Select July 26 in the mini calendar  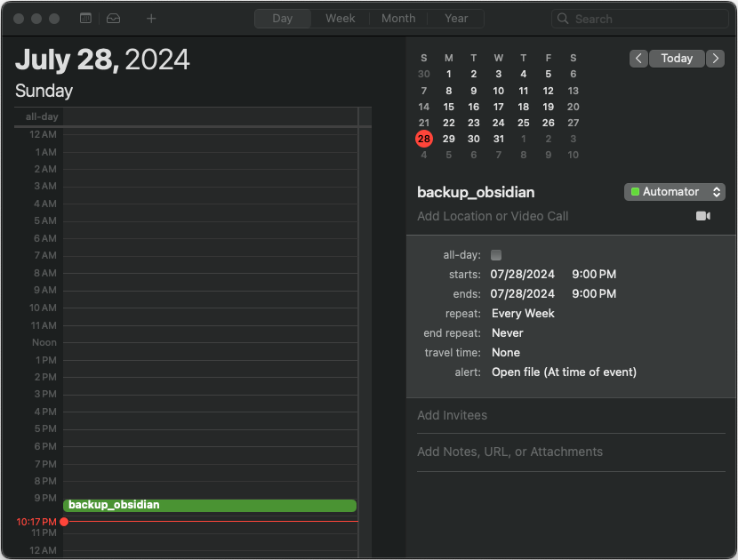coord(549,123)
